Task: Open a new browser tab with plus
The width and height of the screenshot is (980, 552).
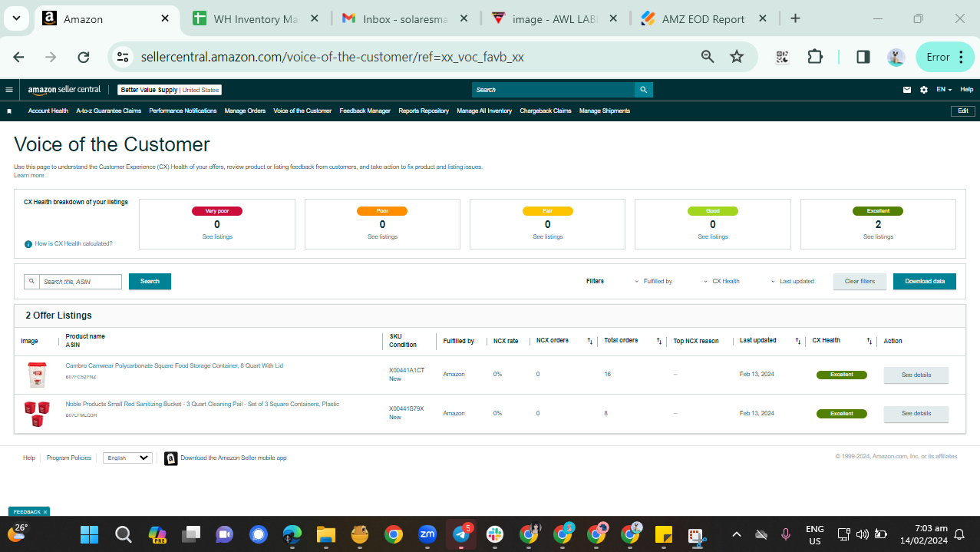Action: tap(795, 18)
